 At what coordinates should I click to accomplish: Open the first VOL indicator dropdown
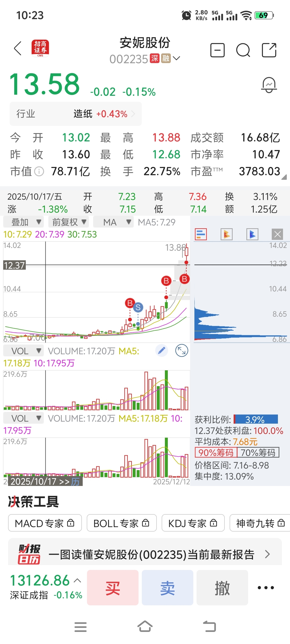pyautogui.click(x=24, y=351)
